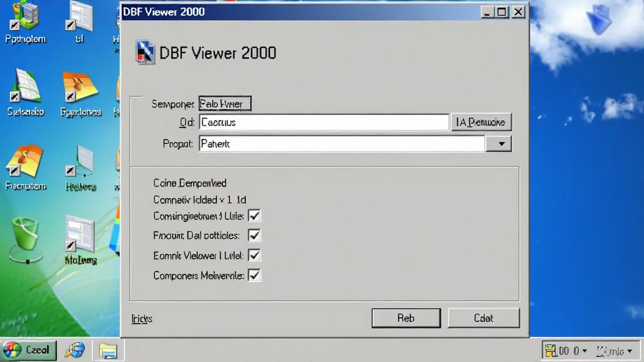
Task: Toggle the Fmouint Dal potticles checkbox
Action: coord(254,235)
